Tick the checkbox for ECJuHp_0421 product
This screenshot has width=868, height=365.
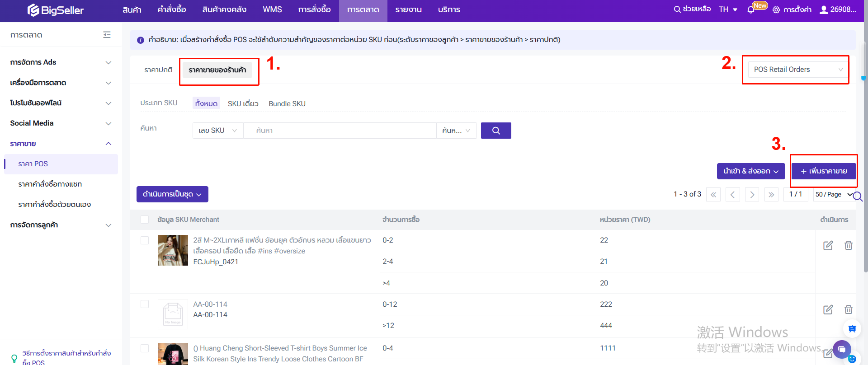[145, 240]
